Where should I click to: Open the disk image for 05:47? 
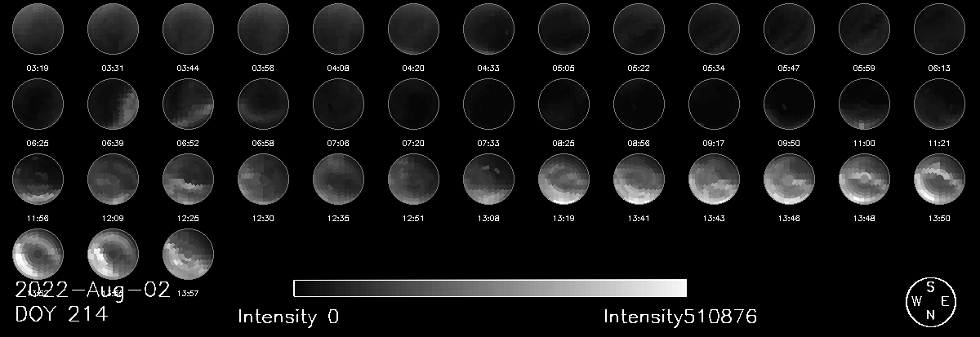pos(789,29)
